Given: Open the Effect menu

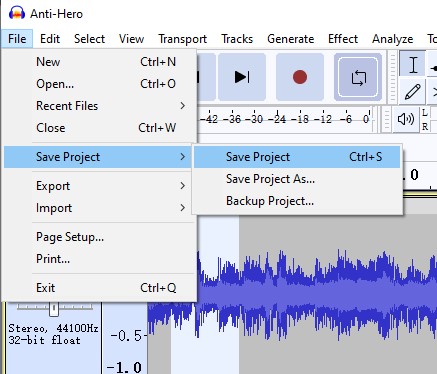Looking at the screenshot, I should 343,39.
